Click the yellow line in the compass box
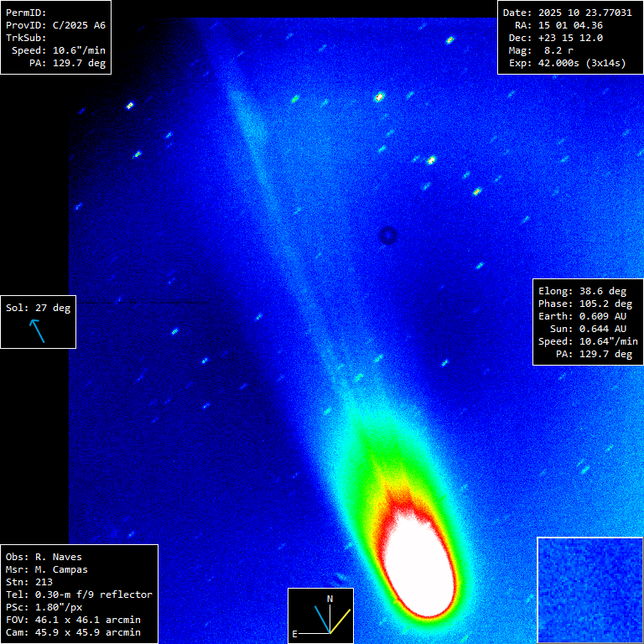The height and width of the screenshot is (644, 644). 340,621
